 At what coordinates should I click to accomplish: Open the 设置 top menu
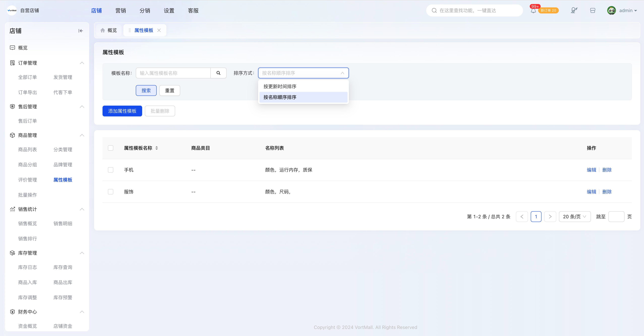tap(169, 10)
